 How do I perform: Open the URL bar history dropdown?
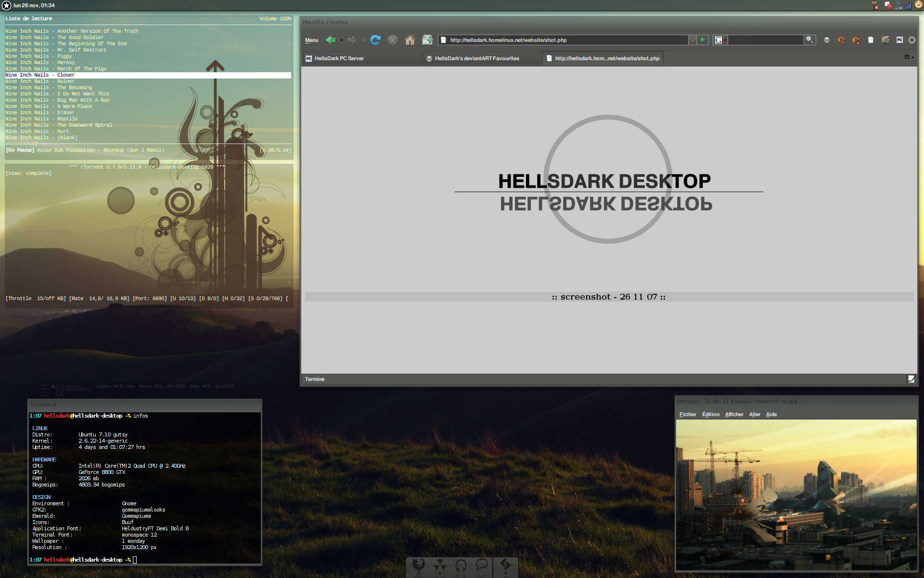click(692, 40)
